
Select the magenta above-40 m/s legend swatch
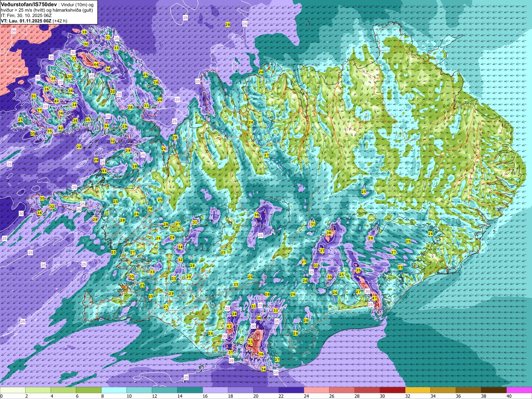(x=519, y=390)
